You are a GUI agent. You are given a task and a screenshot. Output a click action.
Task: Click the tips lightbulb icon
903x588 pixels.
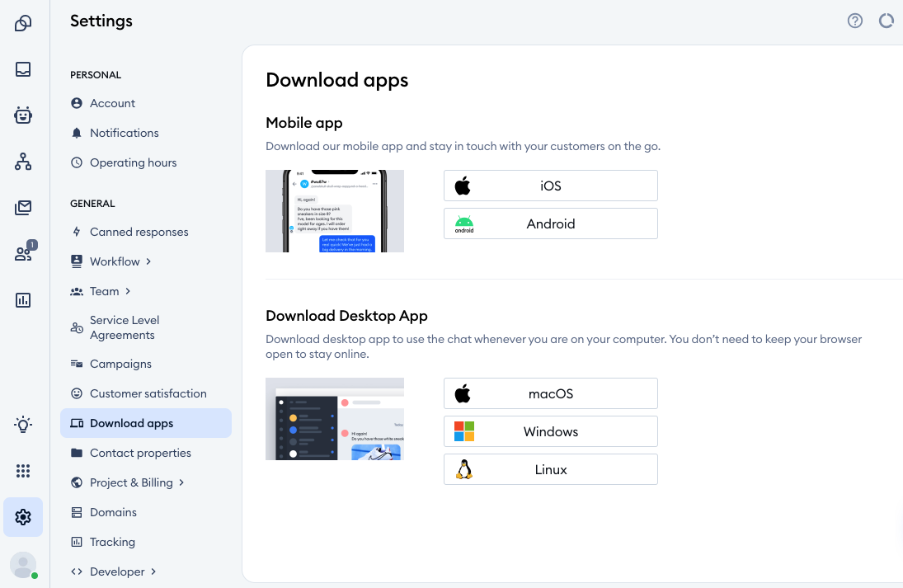click(22, 424)
